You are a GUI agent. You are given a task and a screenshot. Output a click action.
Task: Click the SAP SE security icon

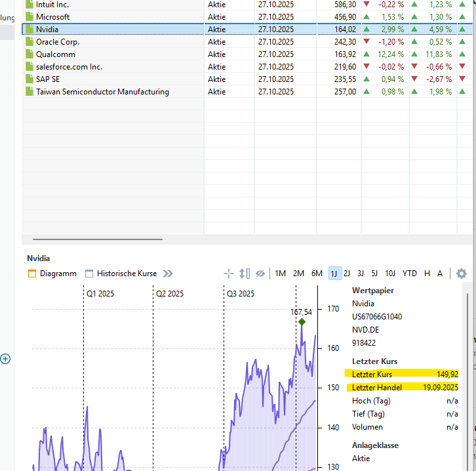click(29, 79)
